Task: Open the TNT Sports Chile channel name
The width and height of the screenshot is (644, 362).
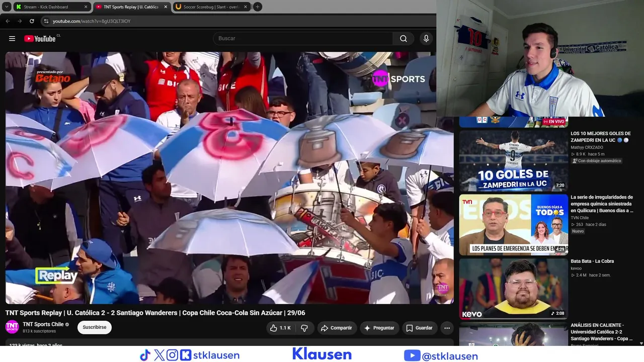Action: pyautogui.click(x=43, y=324)
